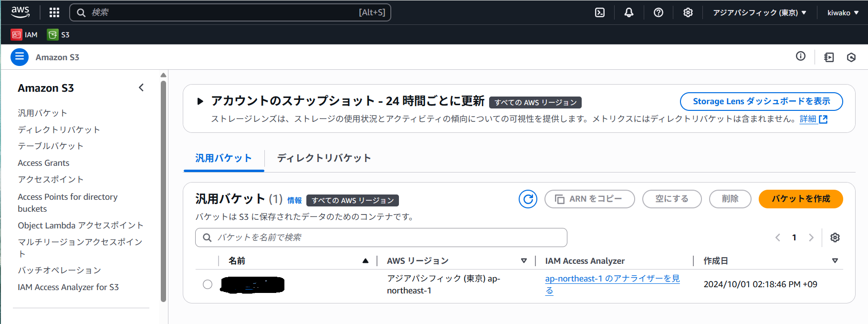The width and height of the screenshot is (868, 324).
Task: Switch to 汎用バケット tab
Action: click(x=223, y=158)
